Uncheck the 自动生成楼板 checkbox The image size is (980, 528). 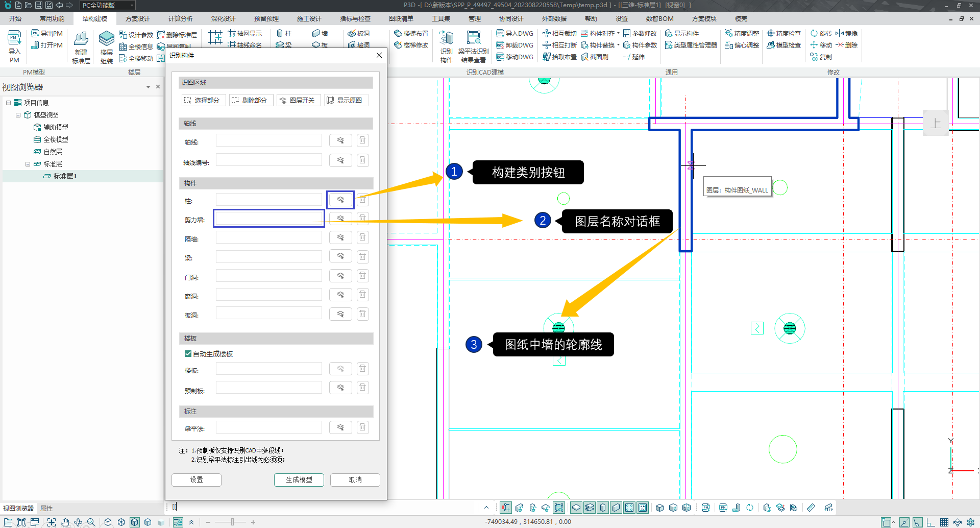point(188,354)
